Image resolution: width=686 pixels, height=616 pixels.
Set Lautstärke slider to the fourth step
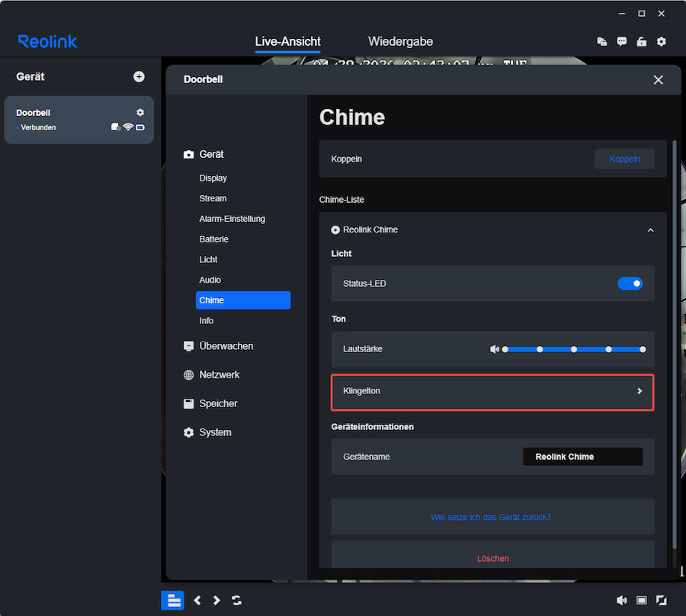click(608, 349)
